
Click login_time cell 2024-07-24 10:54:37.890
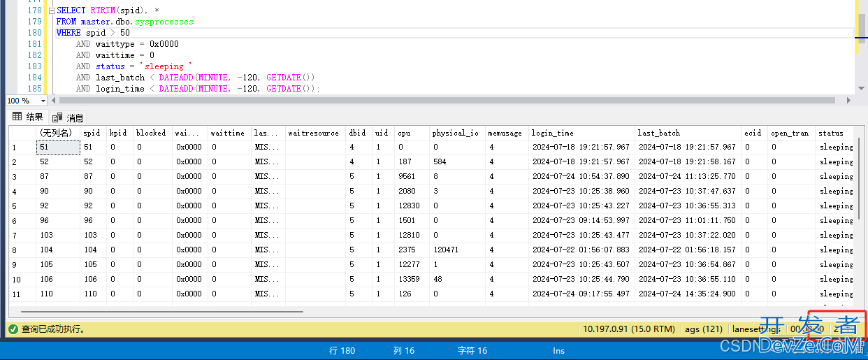click(x=581, y=176)
